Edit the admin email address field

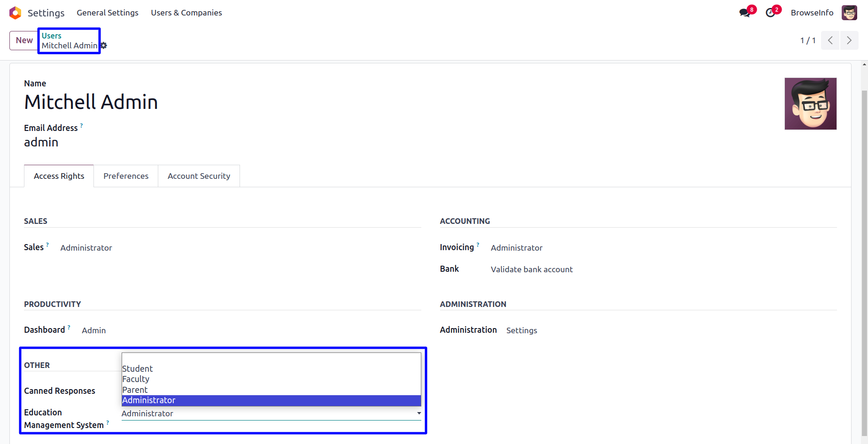pos(41,142)
